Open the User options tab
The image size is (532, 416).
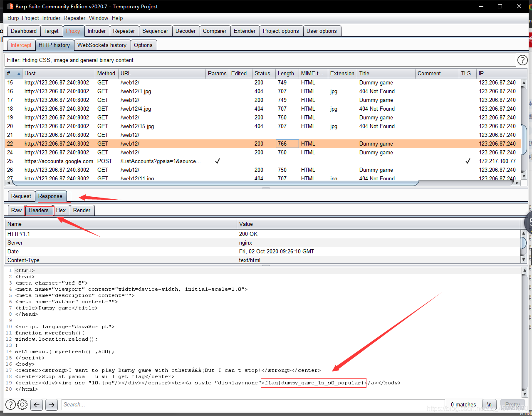pos(322,31)
